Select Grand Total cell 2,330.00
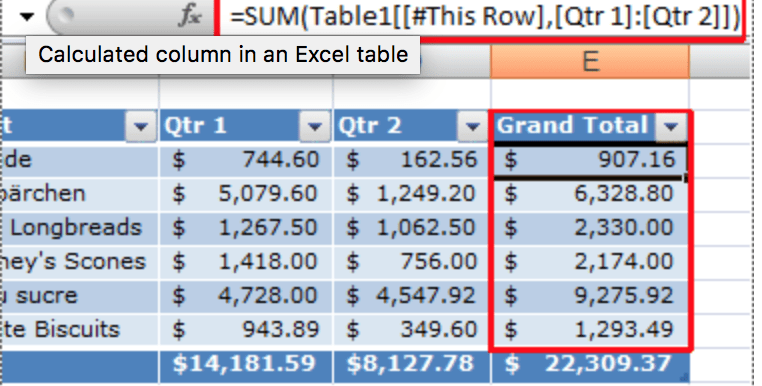Screen dimensions: 762x386 point(590,228)
